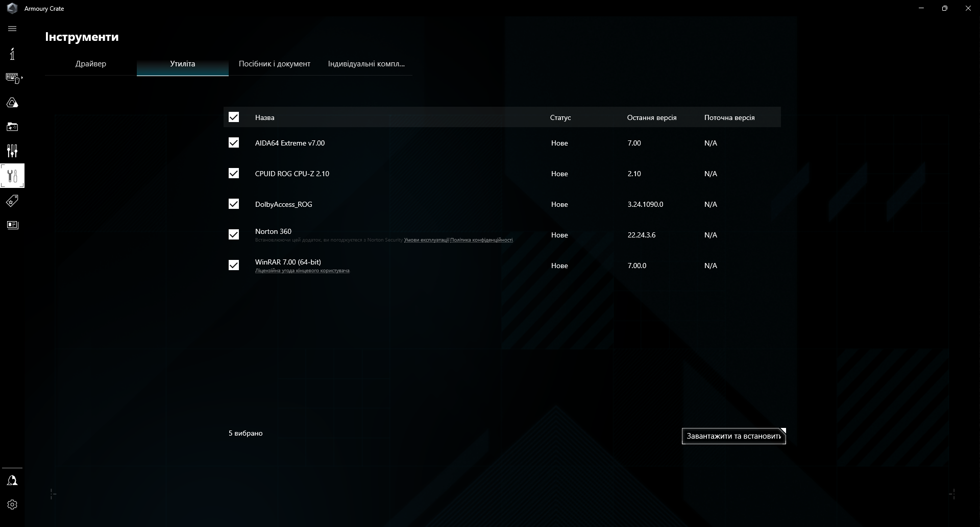Open the Device keyboard and mouse section
This screenshot has width=980, height=527.
pyautogui.click(x=12, y=78)
